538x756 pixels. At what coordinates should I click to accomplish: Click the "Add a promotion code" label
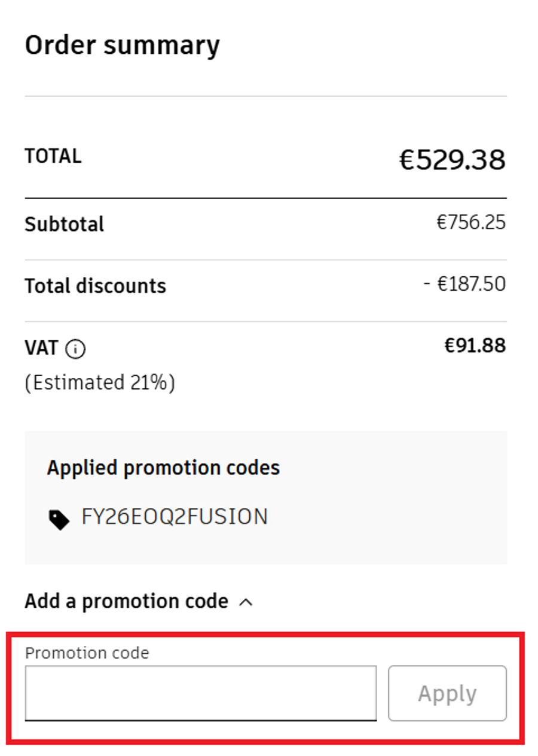click(x=126, y=601)
